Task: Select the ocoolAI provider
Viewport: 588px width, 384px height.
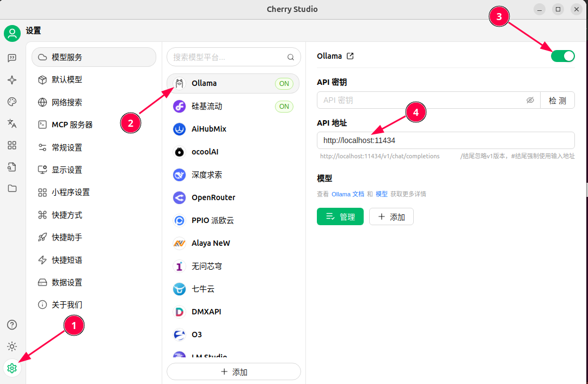Action: pyautogui.click(x=233, y=152)
